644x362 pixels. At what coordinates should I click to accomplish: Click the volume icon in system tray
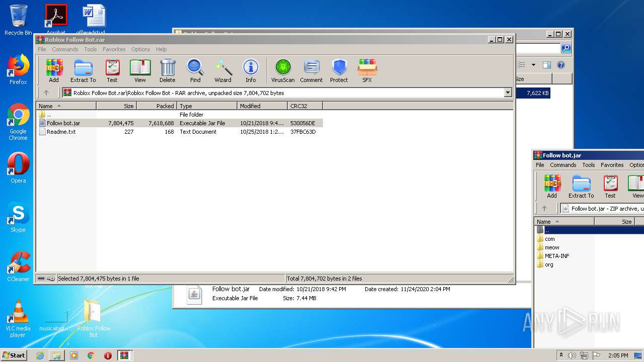click(572, 355)
